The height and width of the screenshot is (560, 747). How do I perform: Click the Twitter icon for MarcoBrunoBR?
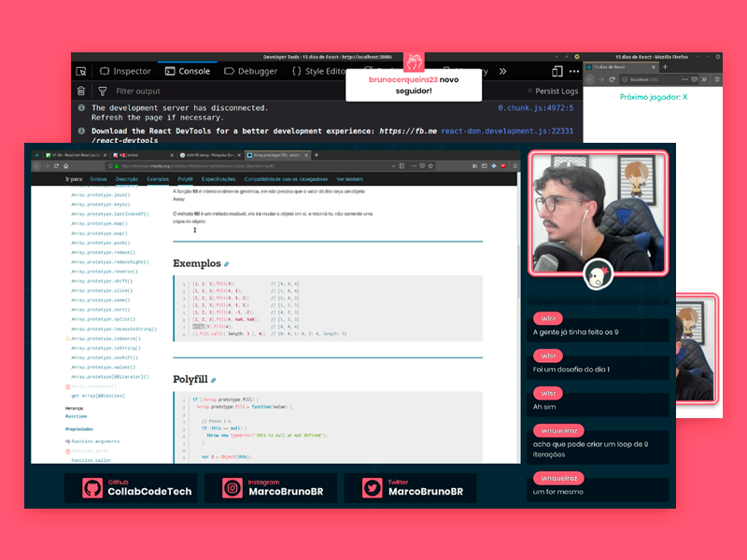click(x=372, y=488)
